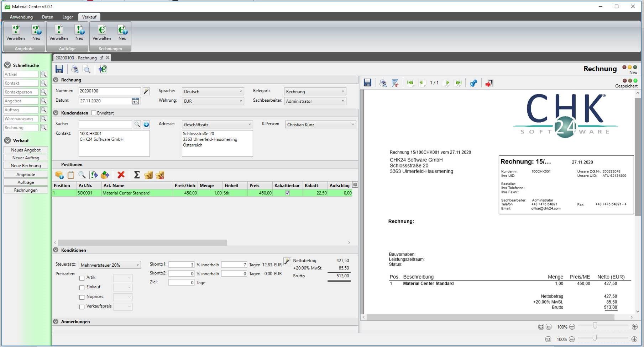Collapse the Schnellsuche sidebar group
Screen dimensions: 644x347
(7, 65)
